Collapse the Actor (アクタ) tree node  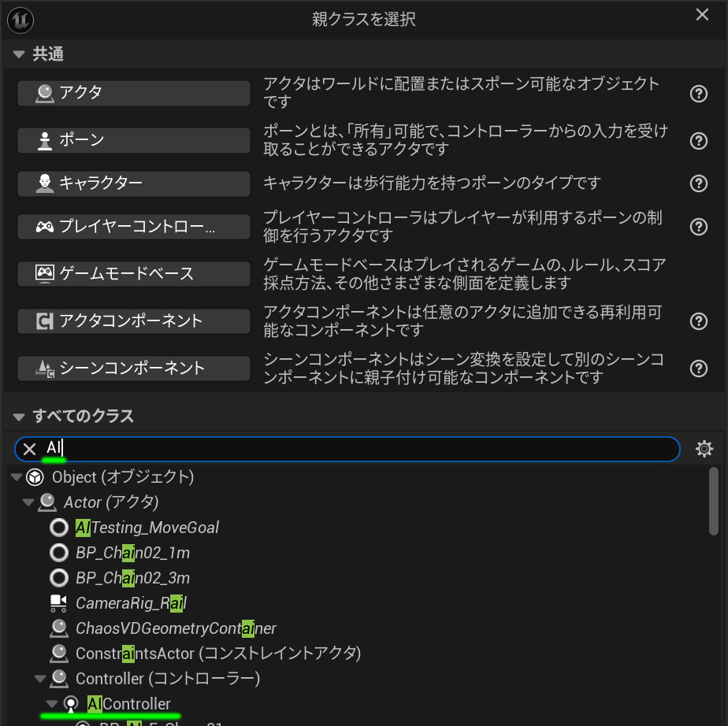pyautogui.click(x=29, y=502)
